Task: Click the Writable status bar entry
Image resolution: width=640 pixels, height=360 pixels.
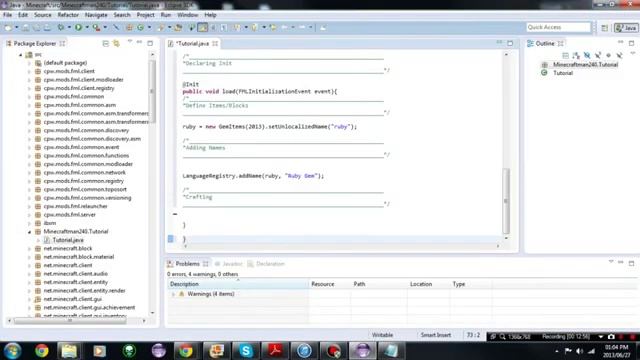Action: pos(382,335)
